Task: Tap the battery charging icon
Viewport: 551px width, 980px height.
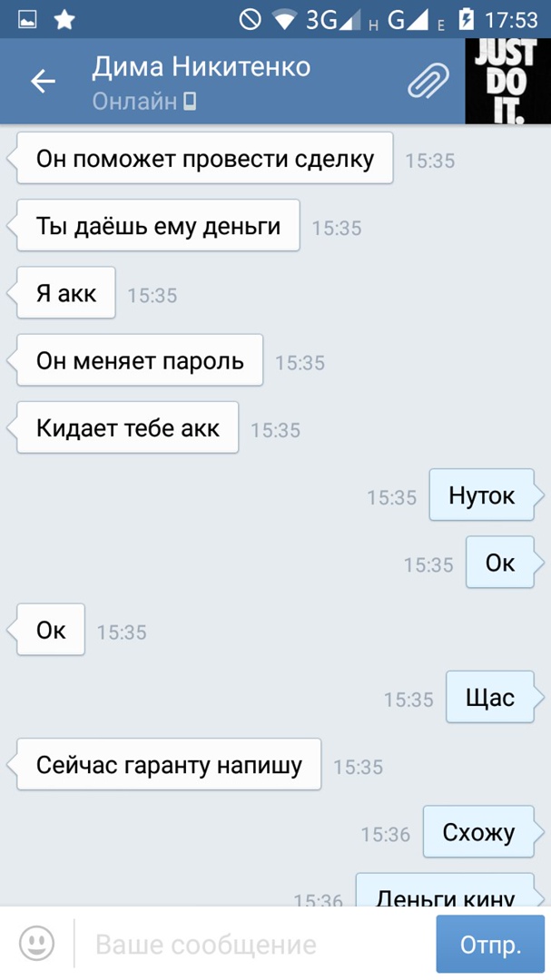Action: click(466, 20)
